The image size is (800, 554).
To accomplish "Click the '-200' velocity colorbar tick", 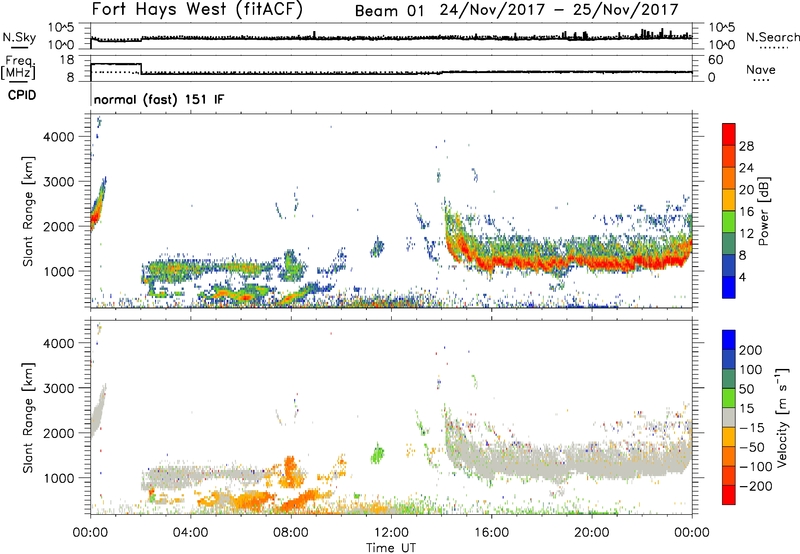I will point(756,486).
